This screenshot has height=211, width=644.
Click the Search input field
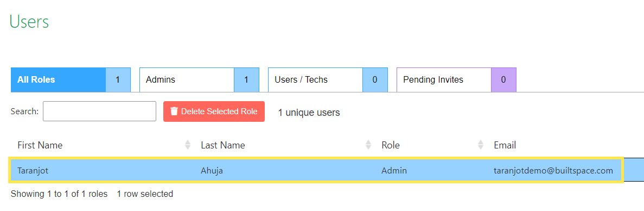[99, 111]
